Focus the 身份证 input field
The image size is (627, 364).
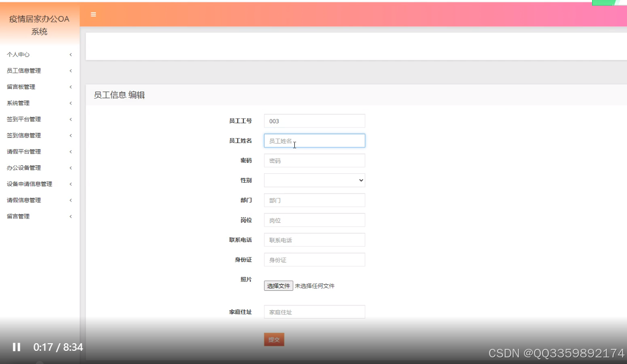(x=315, y=260)
